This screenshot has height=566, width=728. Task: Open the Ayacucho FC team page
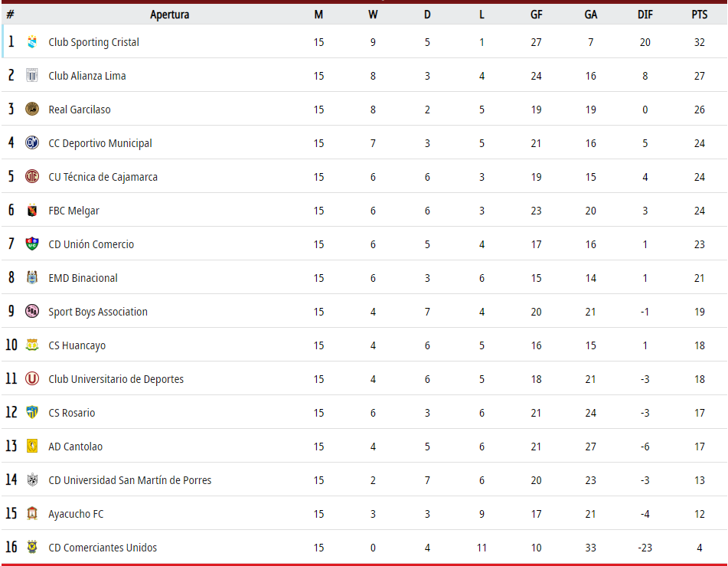(76, 514)
